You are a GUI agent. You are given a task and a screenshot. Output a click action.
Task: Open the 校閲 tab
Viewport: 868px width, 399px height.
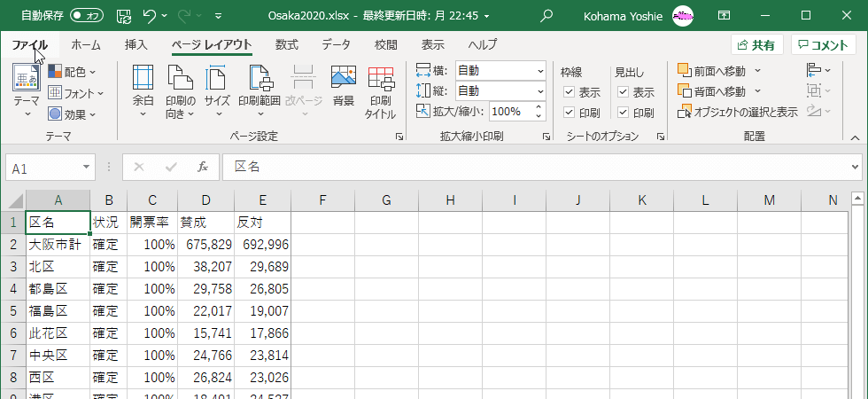386,45
